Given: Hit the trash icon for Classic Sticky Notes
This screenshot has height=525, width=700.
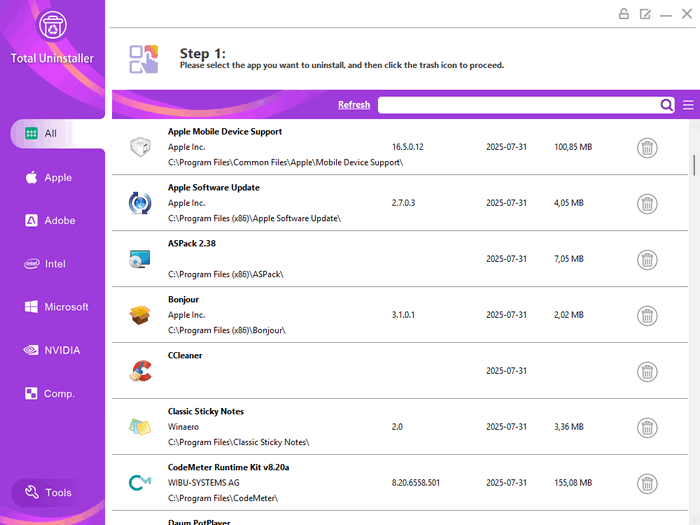Looking at the screenshot, I should [x=647, y=428].
